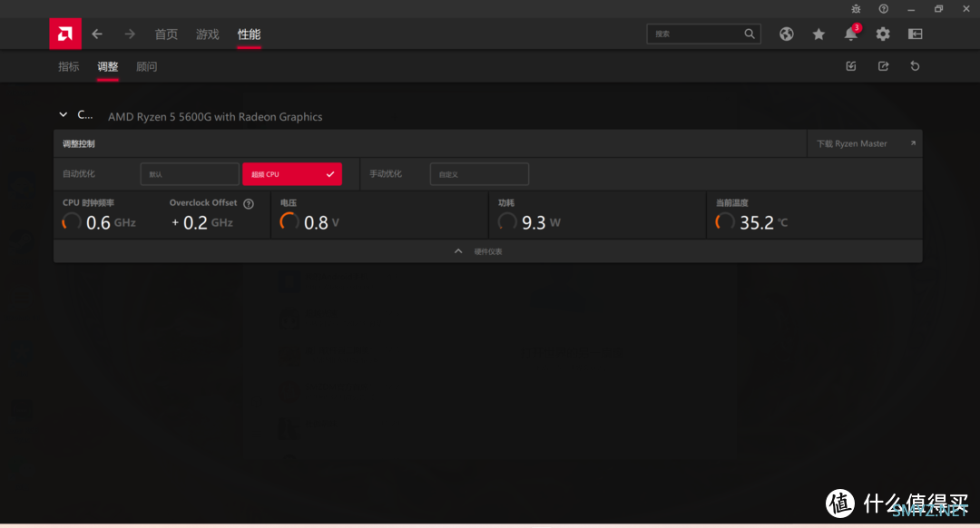The width and height of the screenshot is (980, 528).
Task: Click the 35.2 ℃ temperature value
Action: point(764,222)
